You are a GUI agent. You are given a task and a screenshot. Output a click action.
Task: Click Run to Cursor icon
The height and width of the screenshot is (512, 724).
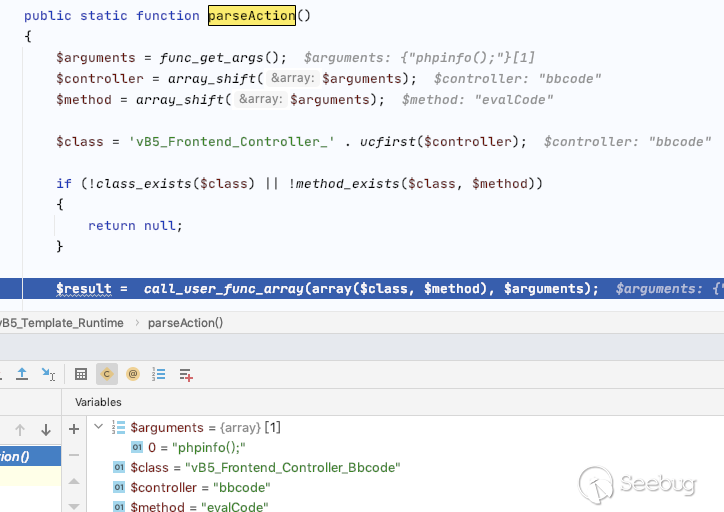[48, 374]
